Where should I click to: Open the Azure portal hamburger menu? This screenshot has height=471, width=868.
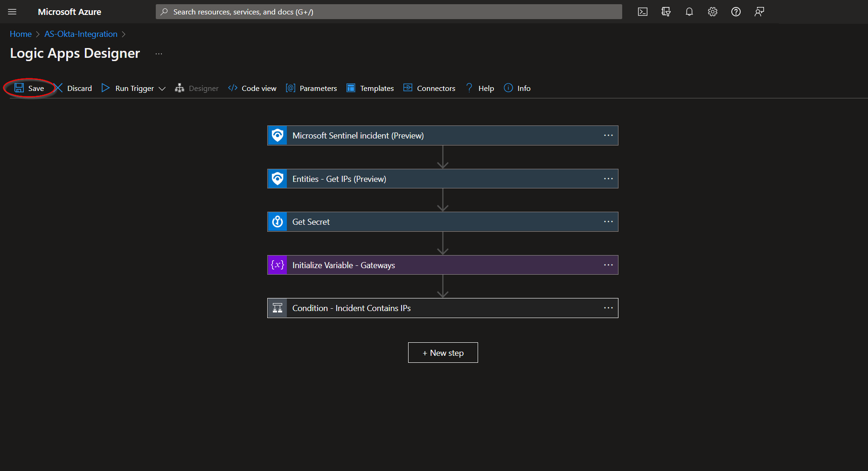pyautogui.click(x=12, y=12)
